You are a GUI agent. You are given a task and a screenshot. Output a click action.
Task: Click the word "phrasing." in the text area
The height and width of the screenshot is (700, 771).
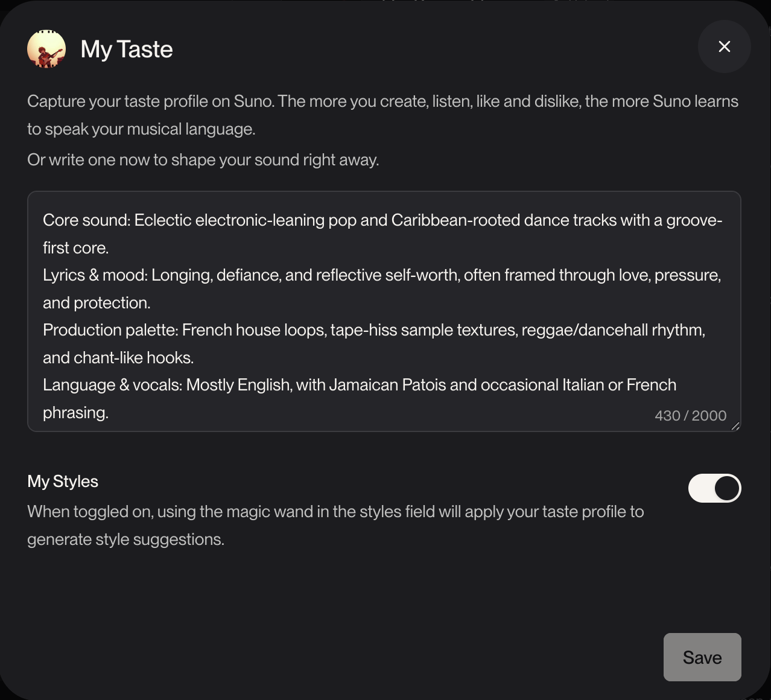[75, 413]
